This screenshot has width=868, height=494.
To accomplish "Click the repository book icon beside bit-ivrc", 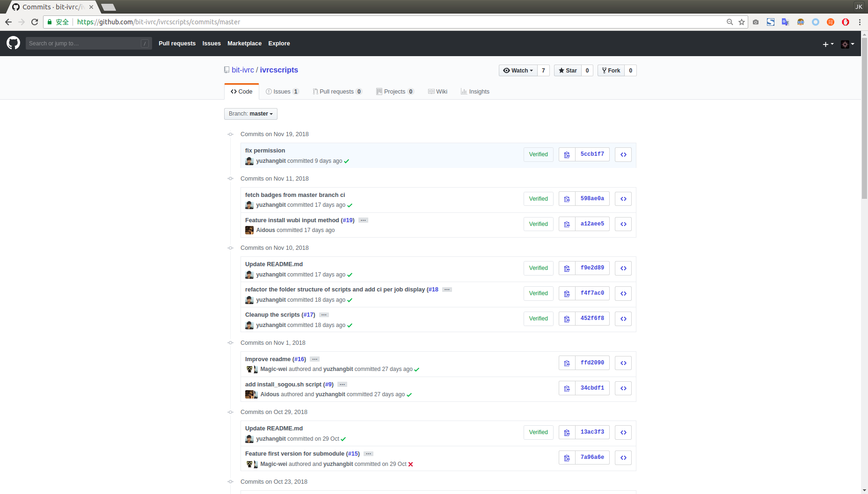I will [x=226, y=70].
